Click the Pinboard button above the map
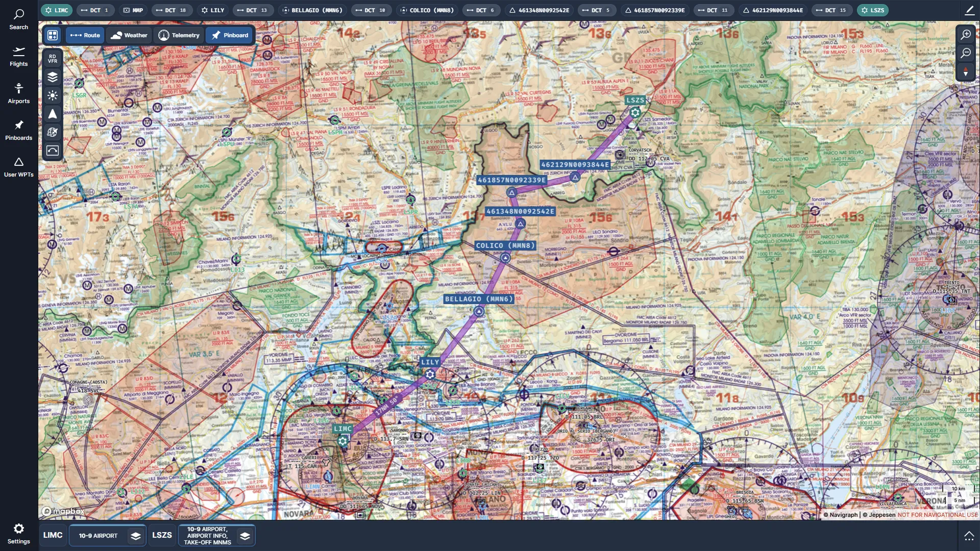 pos(229,35)
